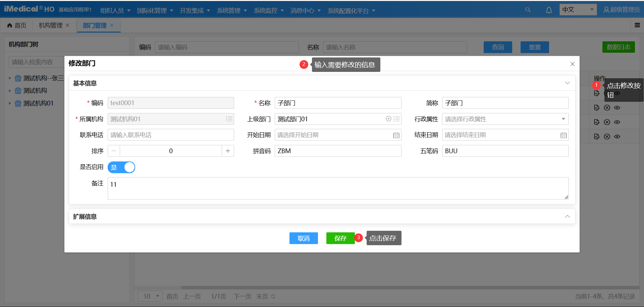Open the 行政属性 dropdown
This screenshot has width=644, height=307.
click(505, 119)
